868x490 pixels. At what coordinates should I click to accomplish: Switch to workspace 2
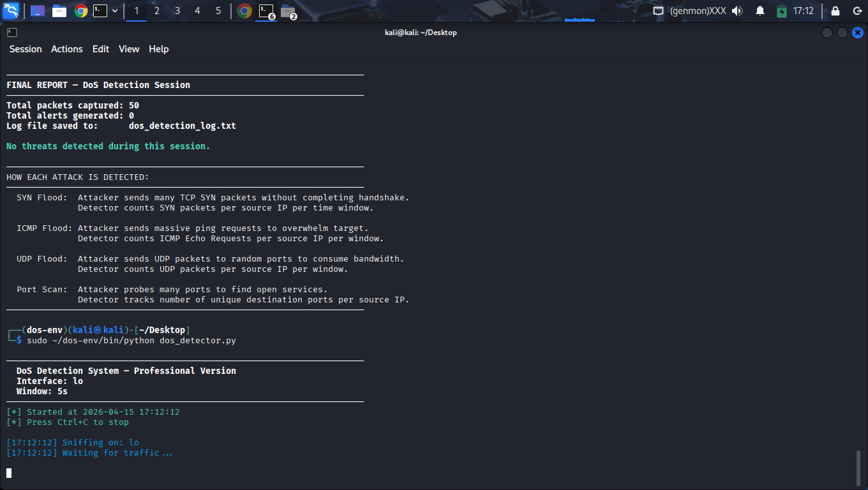coord(157,11)
